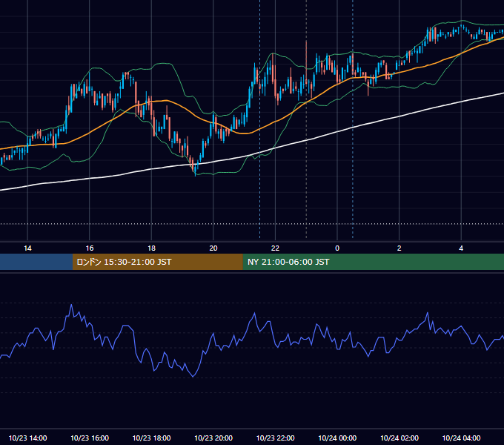Click the 10/24 00:00 date label
Image resolution: width=504 pixels, height=445 pixels.
tap(337, 438)
